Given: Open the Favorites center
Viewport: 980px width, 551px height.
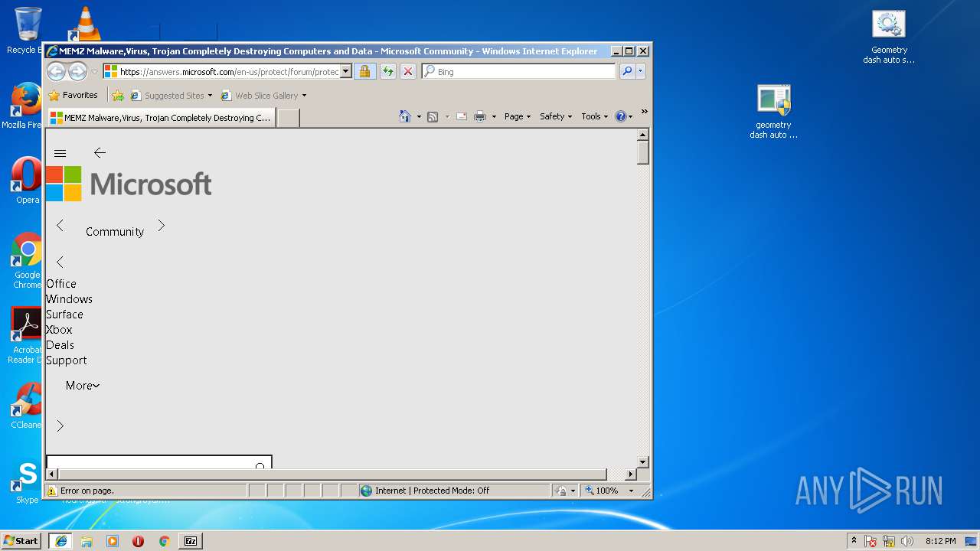Looking at the screenshot, I should pos(73,95).
